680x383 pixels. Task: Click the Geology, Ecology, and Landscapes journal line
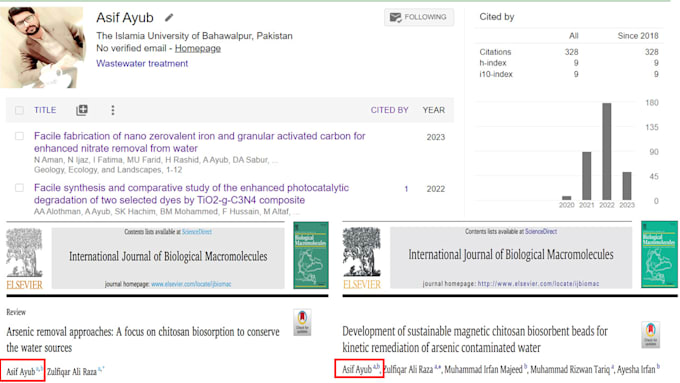(108, 170)
